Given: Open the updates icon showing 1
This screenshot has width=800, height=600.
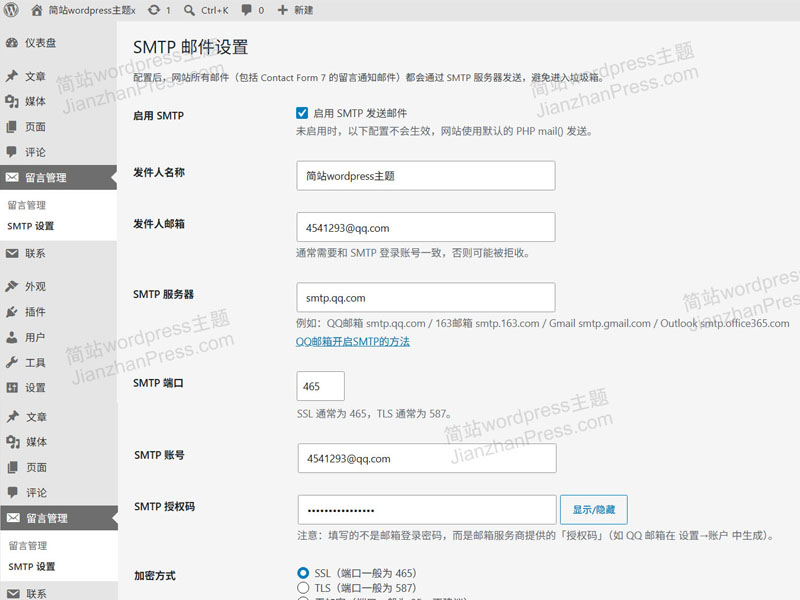Looking at the screenshot, I should tap(159, 10).
